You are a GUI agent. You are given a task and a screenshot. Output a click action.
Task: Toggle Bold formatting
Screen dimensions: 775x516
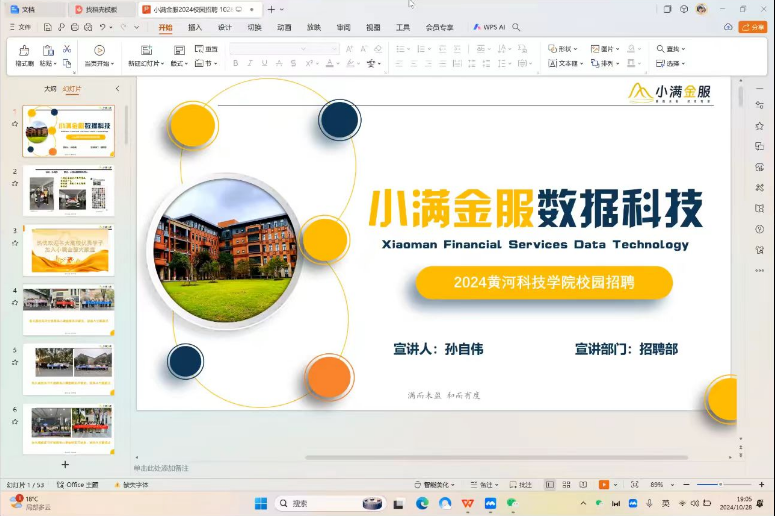pyautogui.click(x=236, y=63)
